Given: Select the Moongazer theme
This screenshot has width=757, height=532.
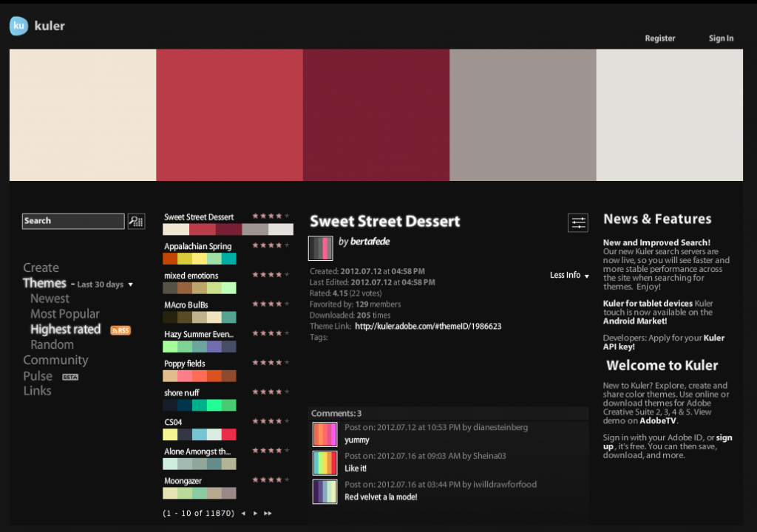Looking at the screenshot, I should [183, 481].
